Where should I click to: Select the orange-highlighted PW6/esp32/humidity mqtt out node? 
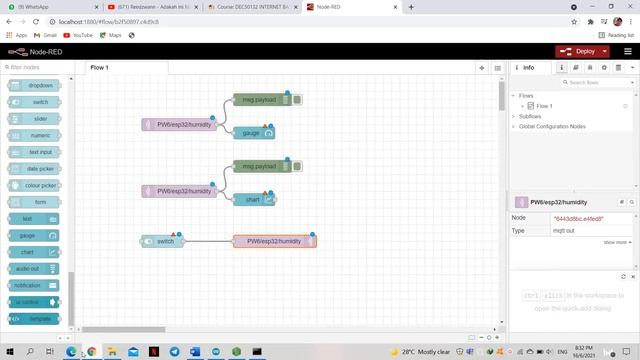tap(275, 241)
